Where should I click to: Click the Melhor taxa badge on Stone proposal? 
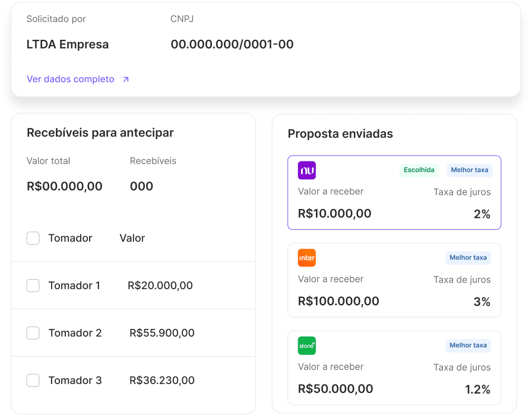(x=468, y=346)
